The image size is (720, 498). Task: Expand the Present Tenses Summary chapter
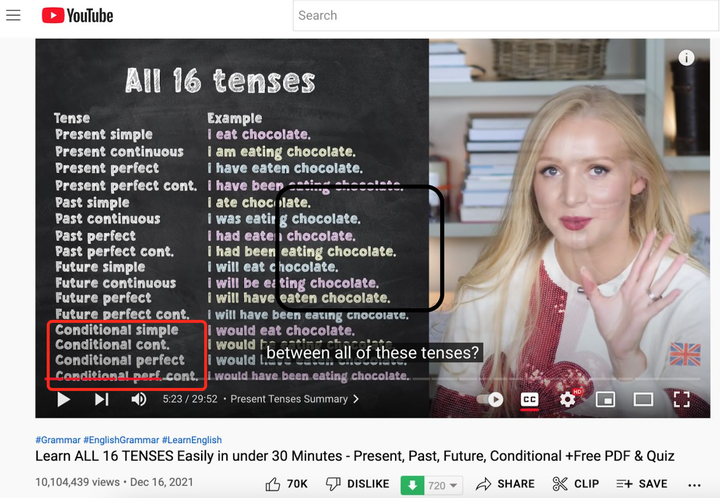(x=294, y=399)
